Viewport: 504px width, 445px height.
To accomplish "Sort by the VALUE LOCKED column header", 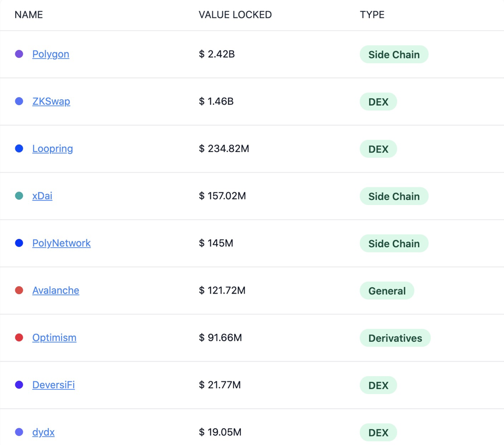I will point(235,15).
